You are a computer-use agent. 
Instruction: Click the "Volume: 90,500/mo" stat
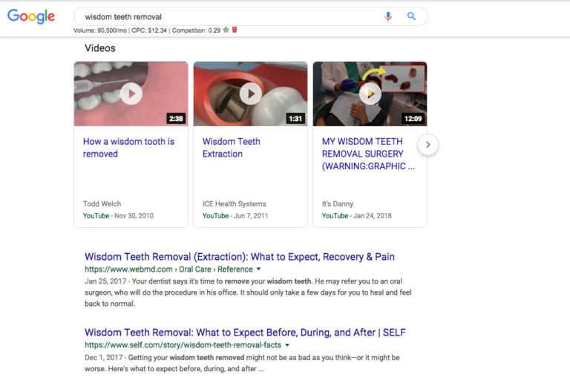point(100,30)
